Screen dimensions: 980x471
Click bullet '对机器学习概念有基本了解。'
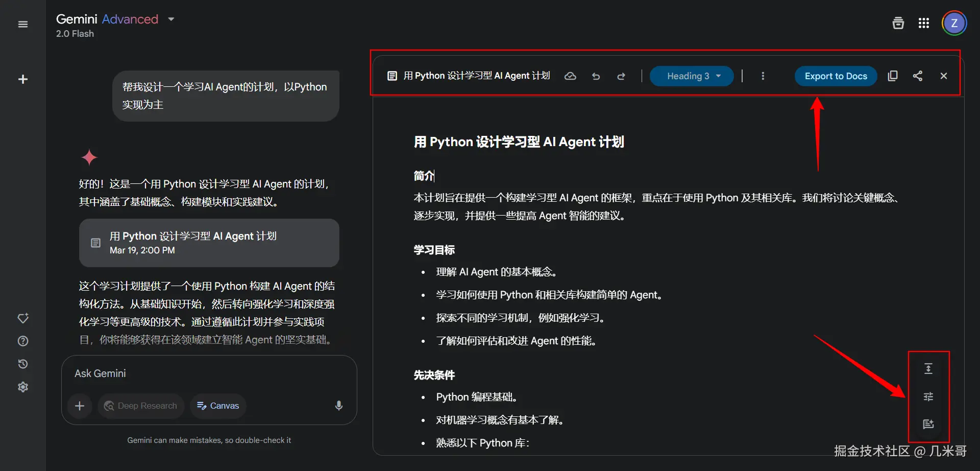pos(500,420)
